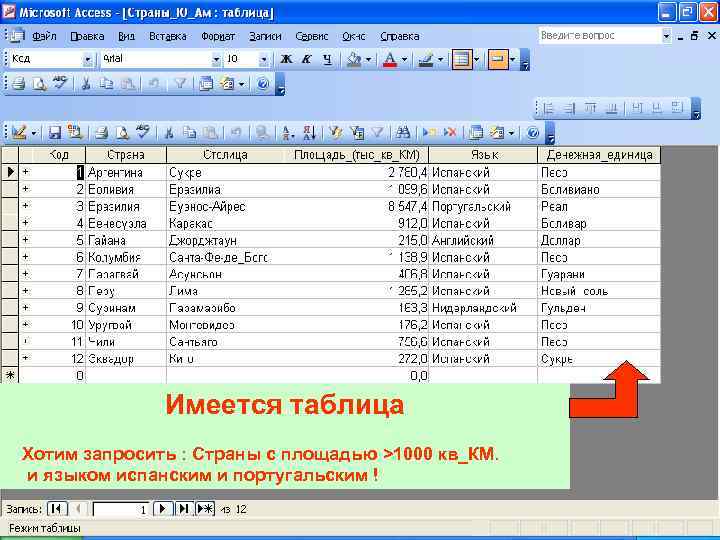Open Filter by Form icon
The width and height of the screenshot is (720, 540).
point(357,133)
